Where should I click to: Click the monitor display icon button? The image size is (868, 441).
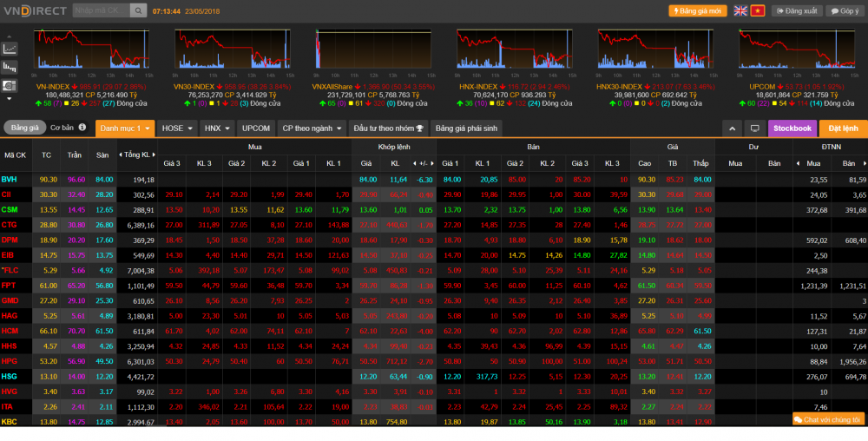(753, 128)
